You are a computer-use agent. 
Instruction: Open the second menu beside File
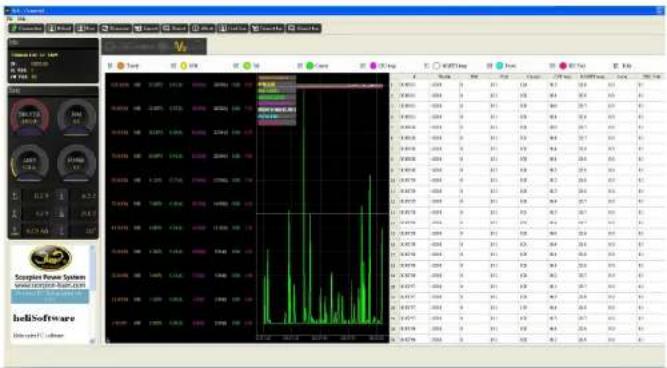coord(21,19)
